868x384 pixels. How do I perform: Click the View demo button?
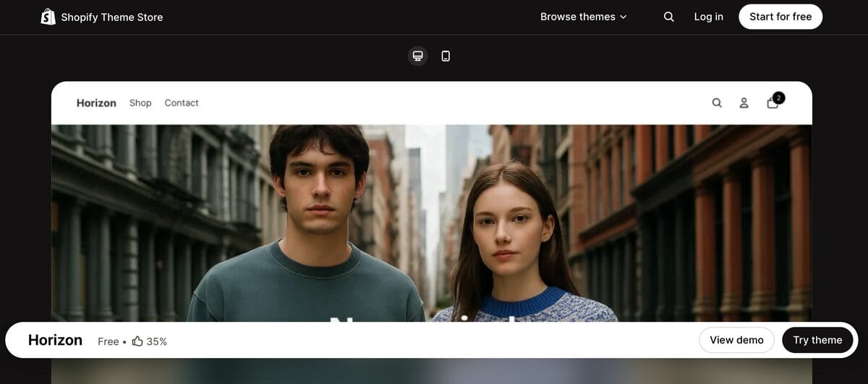click(736, 340)
